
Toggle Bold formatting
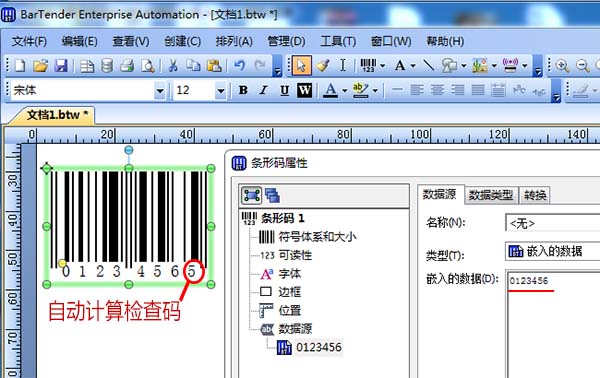243,90
